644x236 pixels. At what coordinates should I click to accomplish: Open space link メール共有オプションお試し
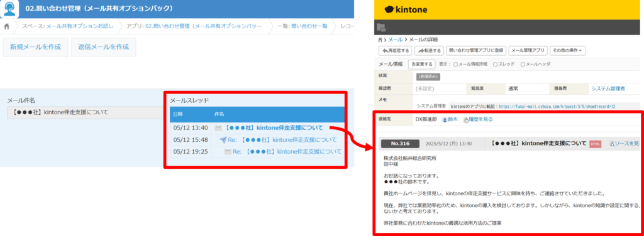(80, 26)
